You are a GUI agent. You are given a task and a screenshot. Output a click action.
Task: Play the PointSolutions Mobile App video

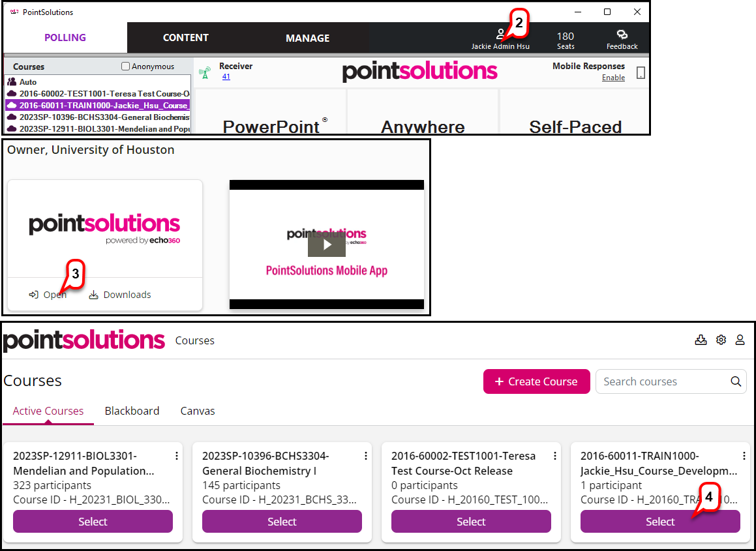(x=327, y=245)
